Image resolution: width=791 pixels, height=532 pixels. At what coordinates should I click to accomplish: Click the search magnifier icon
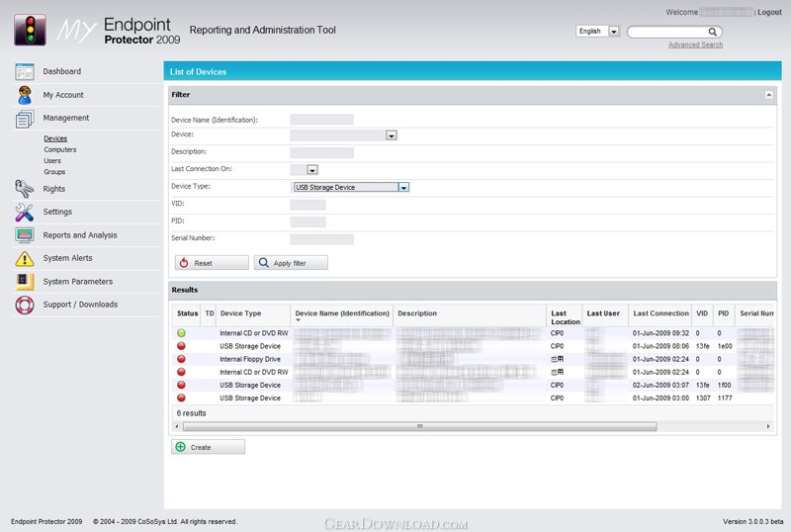pyautogui.click(x=712, y=32)
